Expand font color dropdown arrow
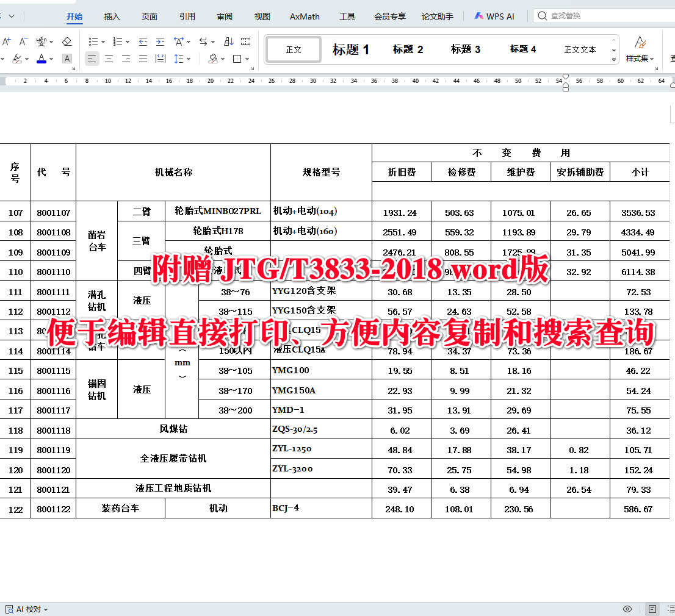Screen dimensions: 675x616 coord(51,59)
